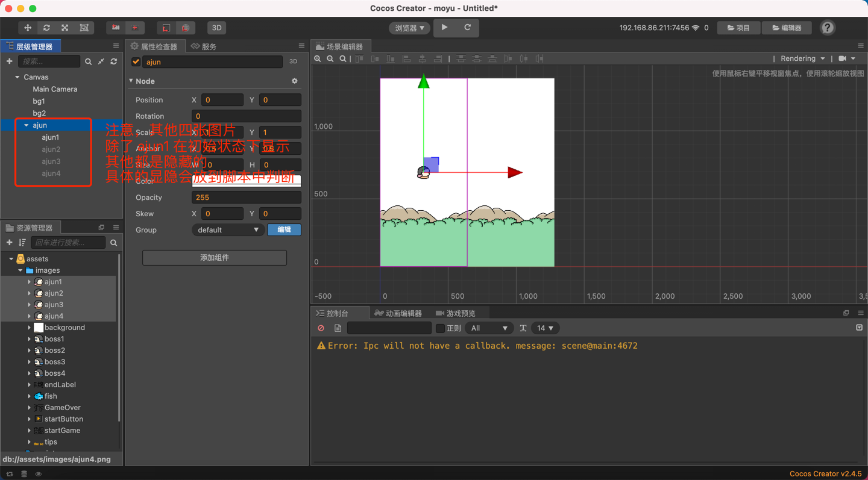The width and height of the screenshot is (868, 480).
Task: Collapse the images folder in assets
Action: point(20,270)
